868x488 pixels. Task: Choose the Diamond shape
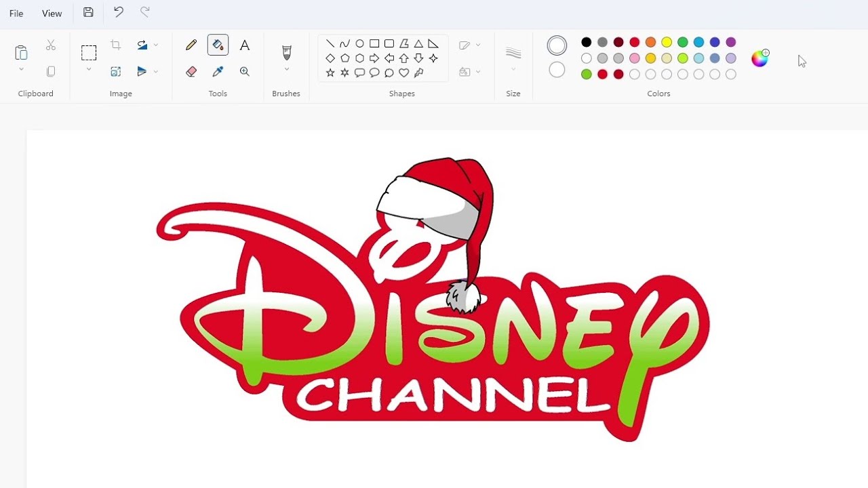click(330, 58)
